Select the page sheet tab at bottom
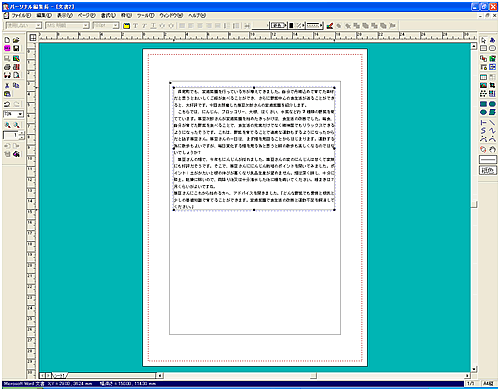This screenshot has height=389, width=500. tap(60, 376)
